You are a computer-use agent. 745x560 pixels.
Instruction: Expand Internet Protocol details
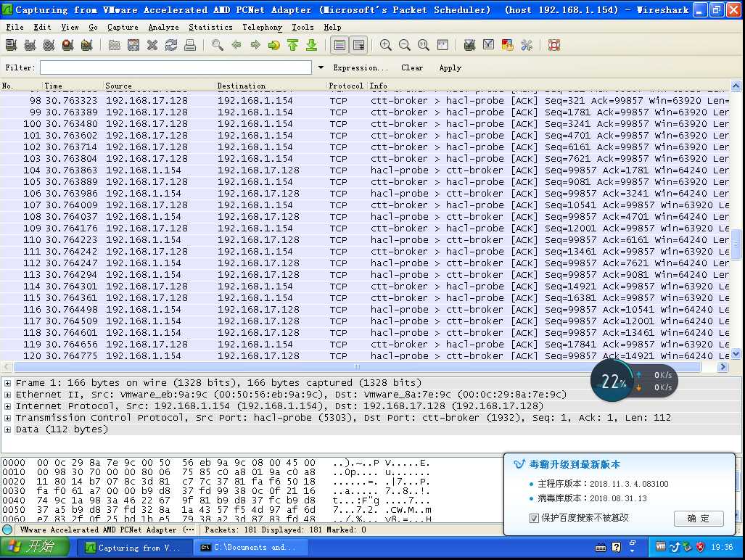[7, 406]
